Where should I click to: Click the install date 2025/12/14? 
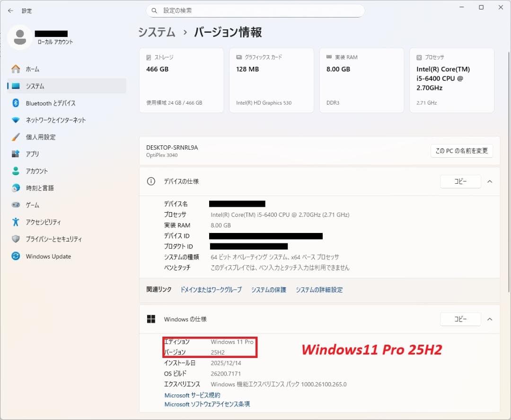point(226,363)
